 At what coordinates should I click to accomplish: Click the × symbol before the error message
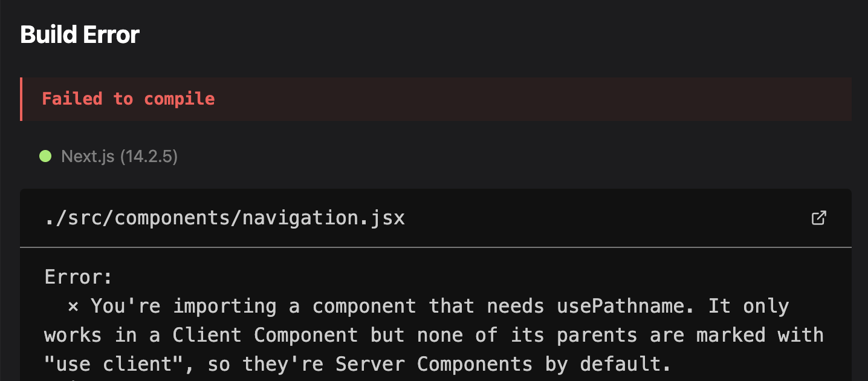(x=73, y=306)
